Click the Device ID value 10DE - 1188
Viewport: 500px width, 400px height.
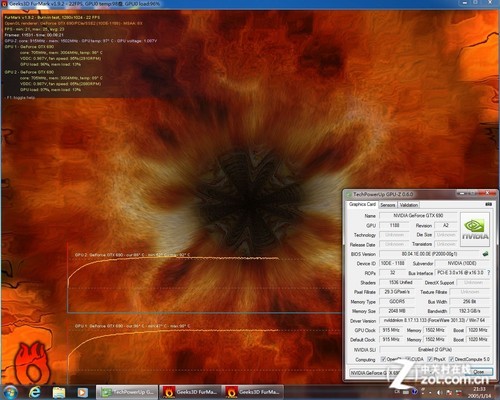point(393,263)
